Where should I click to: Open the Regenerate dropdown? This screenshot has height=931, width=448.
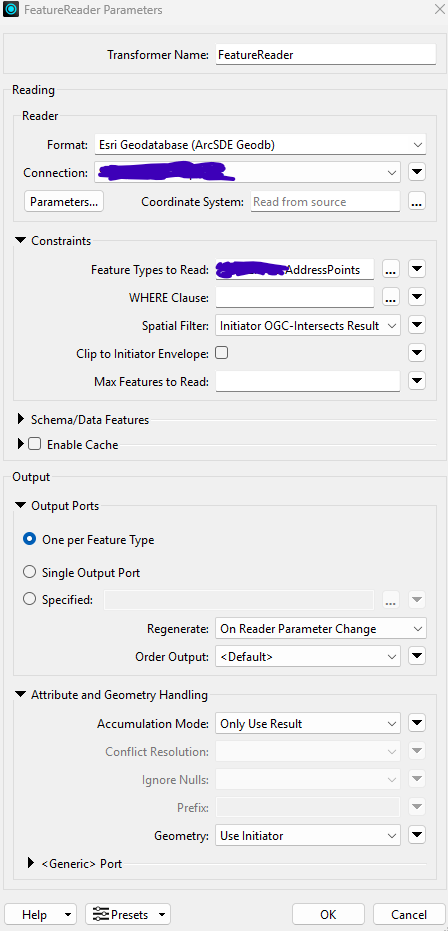point(320,628)
